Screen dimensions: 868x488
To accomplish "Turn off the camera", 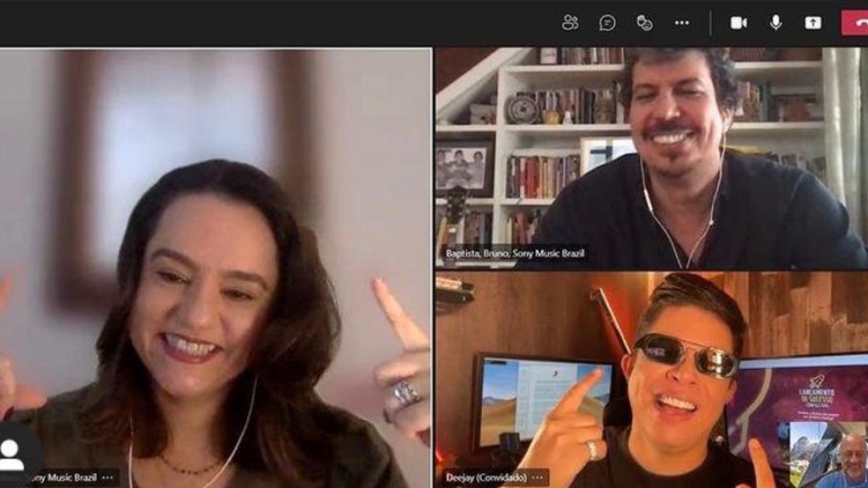I will pos(738,23).
